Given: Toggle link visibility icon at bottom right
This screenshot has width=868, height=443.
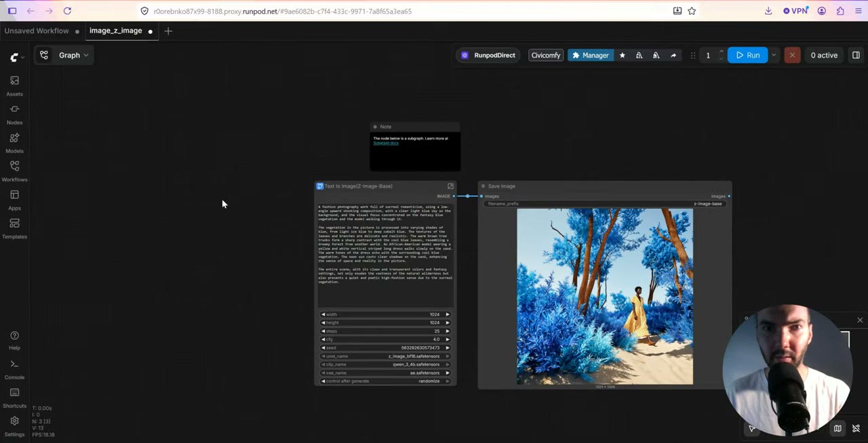Looking at the screenshot, I should (856, 428).
